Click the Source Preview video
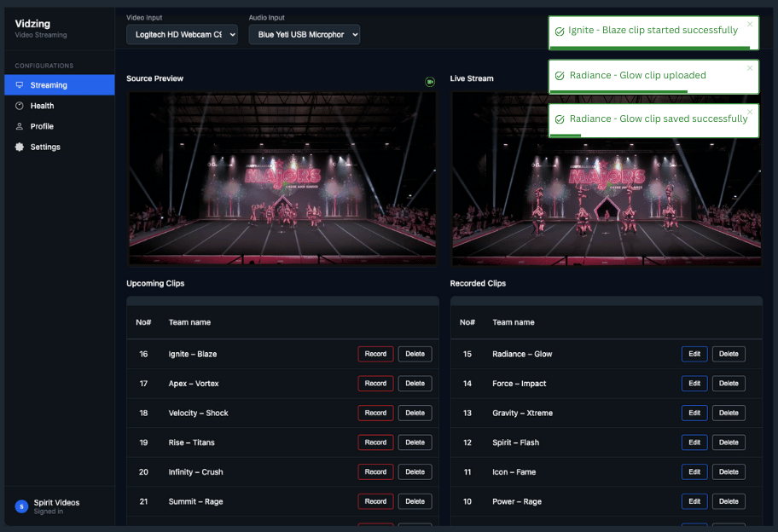Image resolution: width=778 pixels, height=532 pixels. tap(282, 178)
